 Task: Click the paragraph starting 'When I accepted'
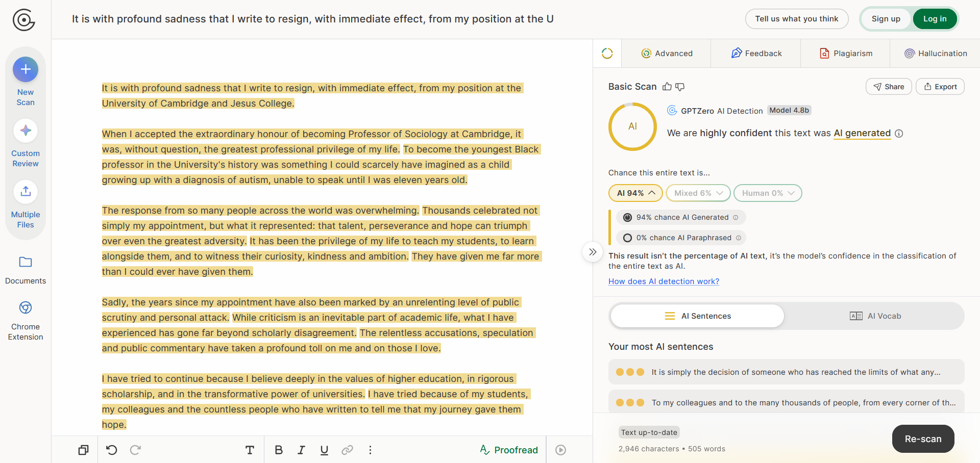[x=321, y=157]
